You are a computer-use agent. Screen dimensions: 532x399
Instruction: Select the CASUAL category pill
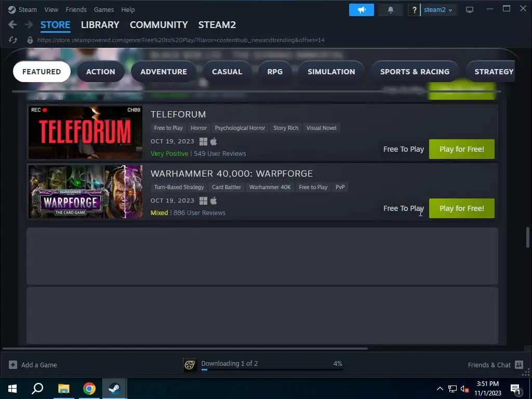click(x=227, y=72)
